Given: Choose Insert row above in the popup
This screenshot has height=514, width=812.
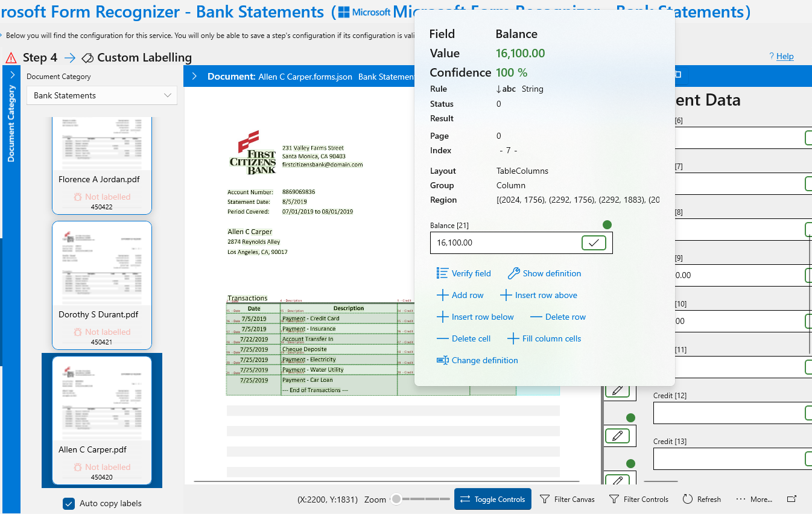Looking at the screenshot, I should (539, 295).
